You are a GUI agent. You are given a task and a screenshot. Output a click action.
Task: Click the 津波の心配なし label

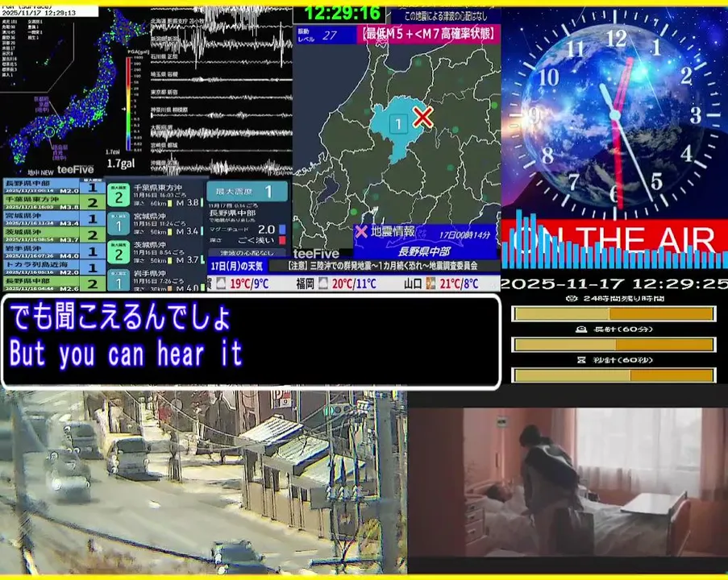coord(247,253)
